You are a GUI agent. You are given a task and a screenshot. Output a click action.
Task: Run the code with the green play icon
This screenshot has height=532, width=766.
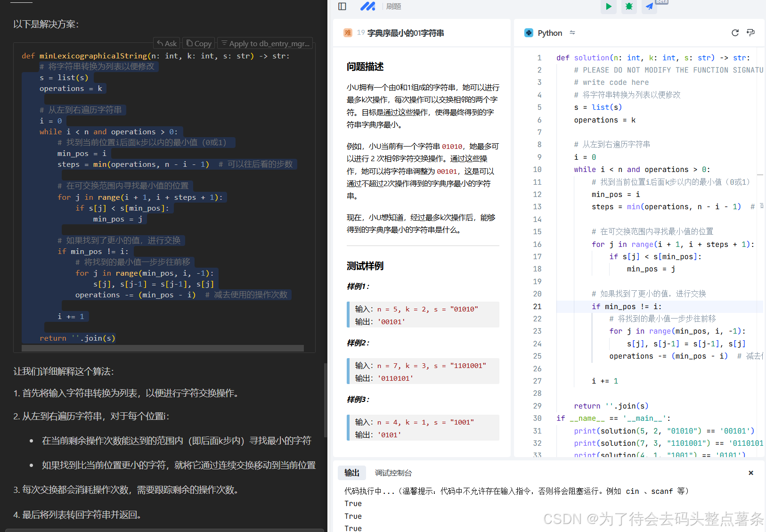point(608,7)
